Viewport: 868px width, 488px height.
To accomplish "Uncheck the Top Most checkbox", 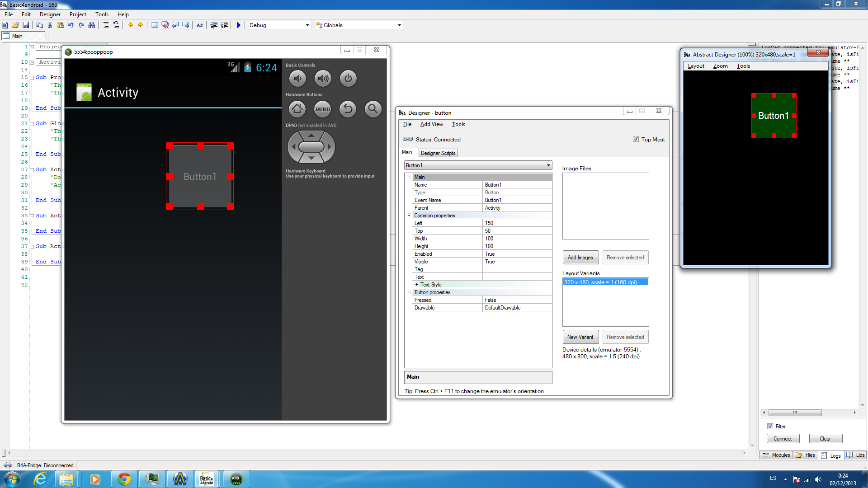I will [x=636, y=139].
